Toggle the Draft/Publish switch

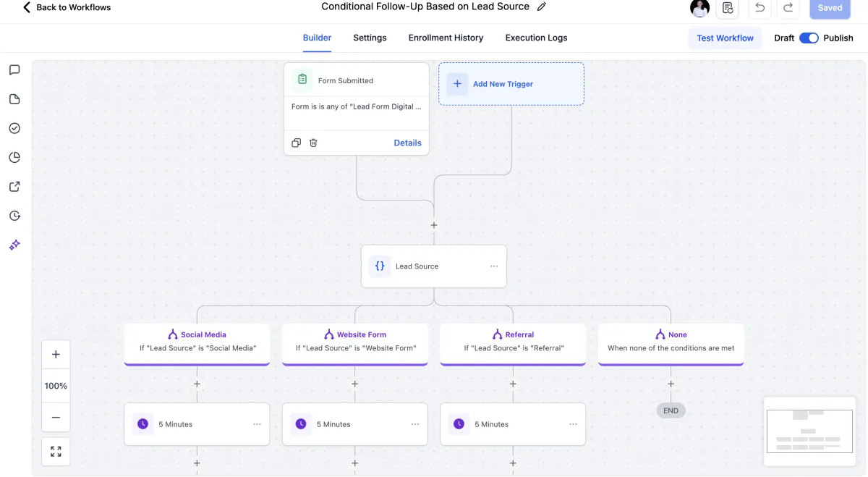click(809, 38)
